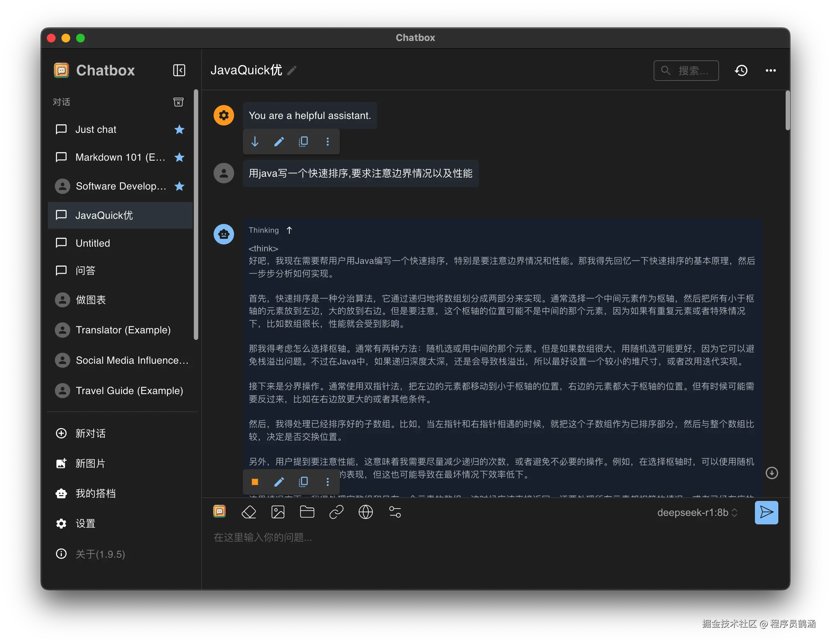This screenshot has height=644, width=831.
Task: Click the eraser clear-conversation icon
Action: point(249,512)
